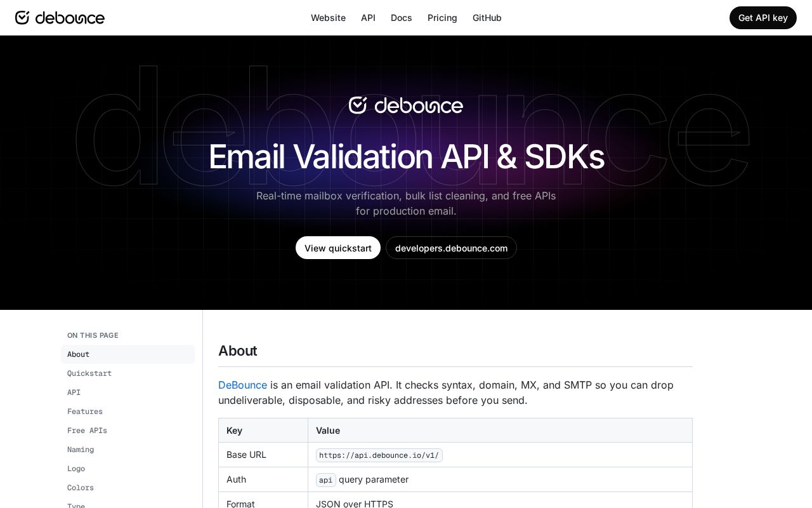Click the debounce hero logo
The width and height of the screenshot is (812, 508).
406,105
